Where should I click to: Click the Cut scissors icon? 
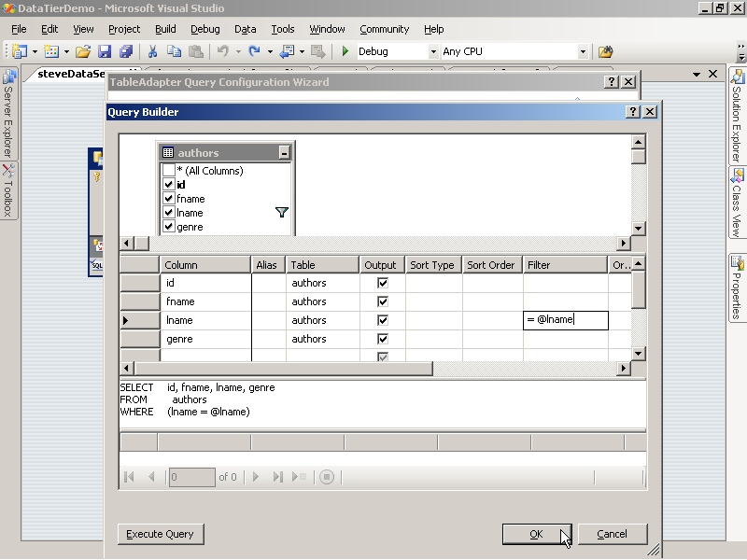point(152,51)
